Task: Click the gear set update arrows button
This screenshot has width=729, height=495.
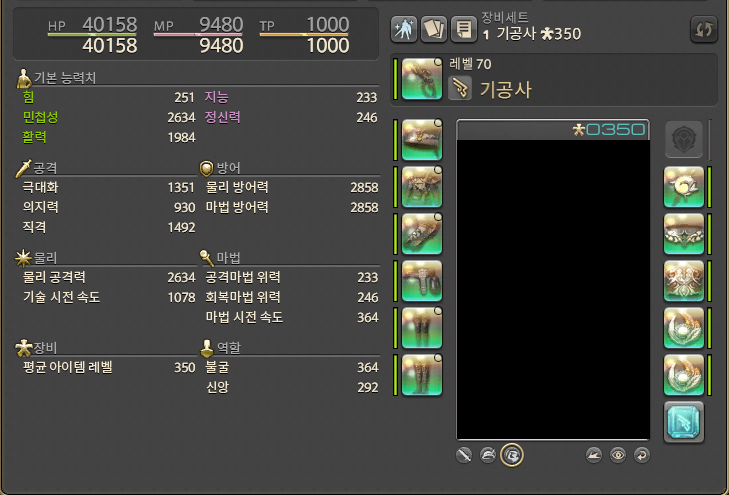Action: (703, 29)
